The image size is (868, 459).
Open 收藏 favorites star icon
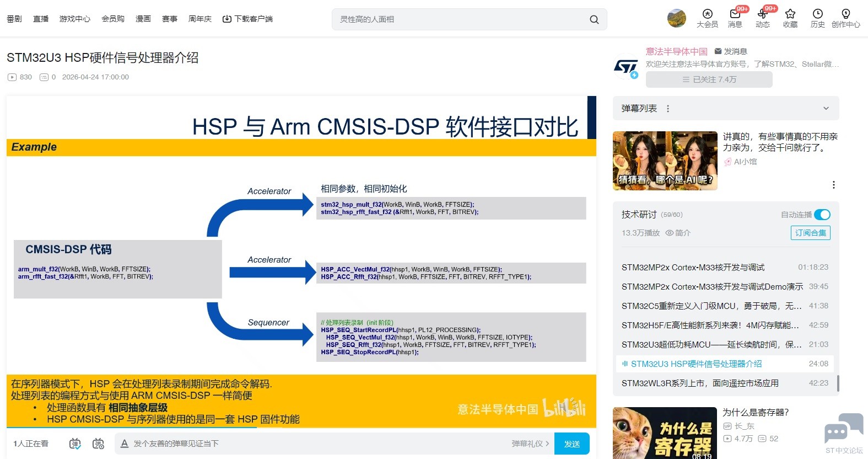(790, 18)
